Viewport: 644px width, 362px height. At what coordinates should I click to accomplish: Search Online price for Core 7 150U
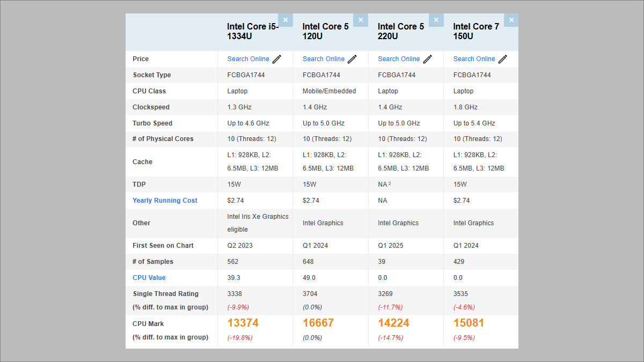coord(474,59)
